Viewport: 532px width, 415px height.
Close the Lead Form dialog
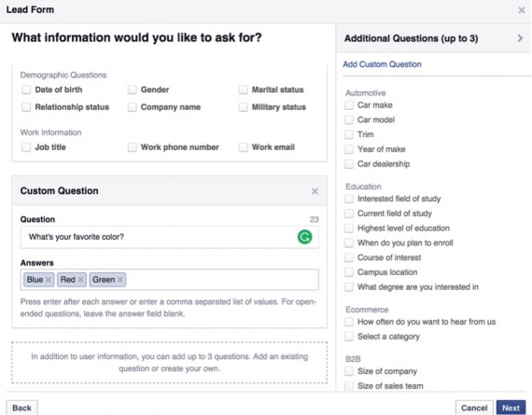tap(522, 10)
